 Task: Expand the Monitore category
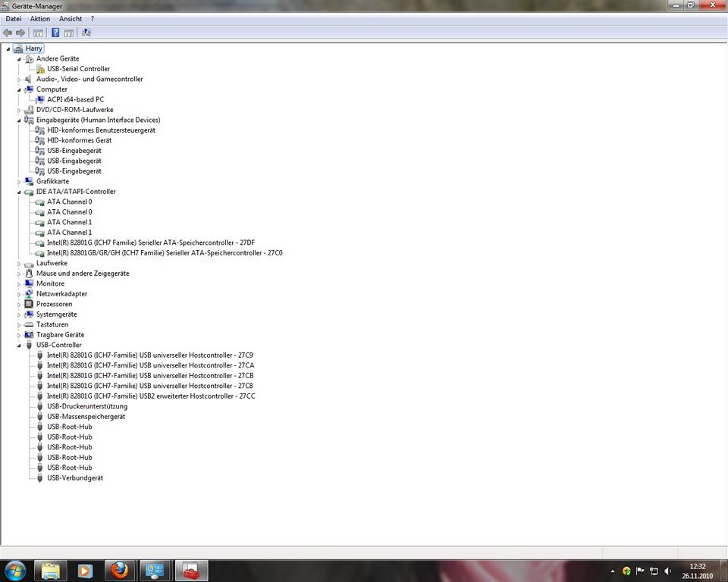(x=19, y=284)
